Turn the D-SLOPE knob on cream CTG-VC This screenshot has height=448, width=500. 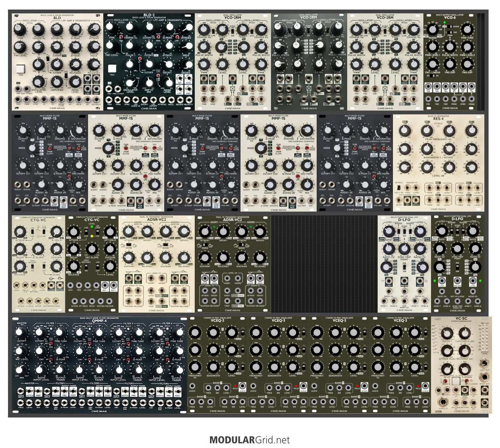click(38, 249)
